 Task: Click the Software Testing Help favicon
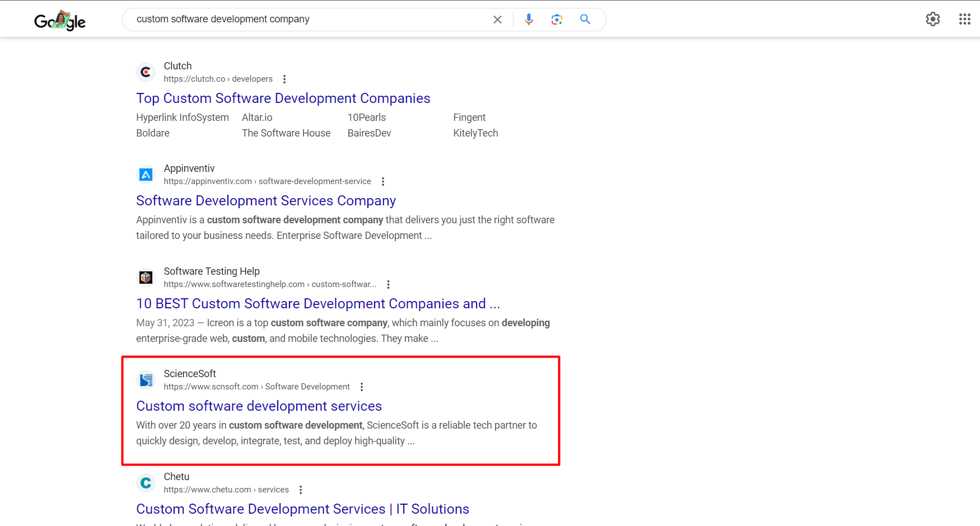pyautogui.click(x=146, y=278)
